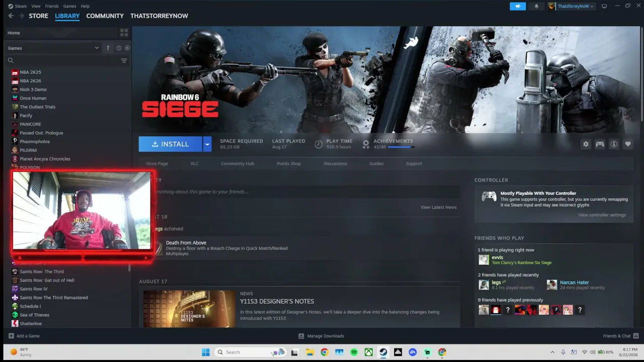The image size is (644, 362).
Task: Open the Friends menu
Action: 52,6
